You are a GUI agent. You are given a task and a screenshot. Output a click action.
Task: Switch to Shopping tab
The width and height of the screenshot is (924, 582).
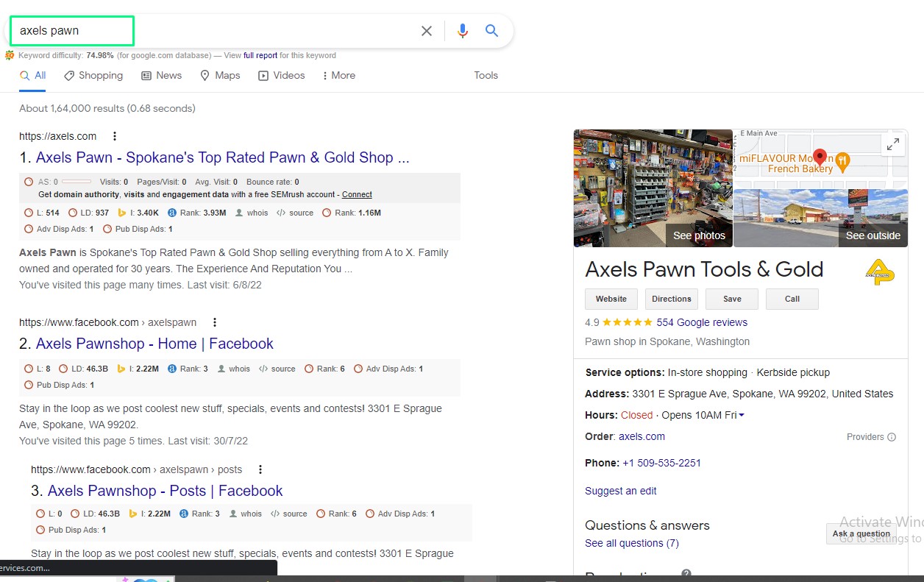click(93, 75)
